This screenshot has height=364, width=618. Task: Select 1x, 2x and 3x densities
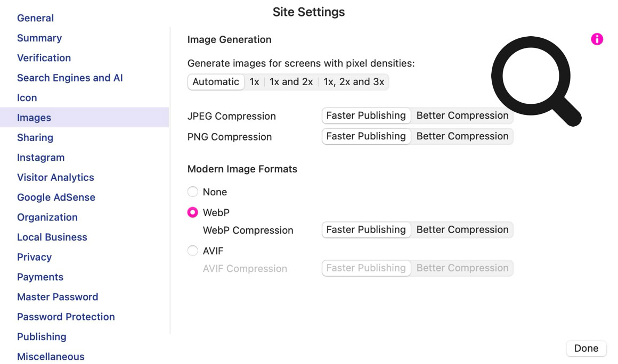point(354,82)
